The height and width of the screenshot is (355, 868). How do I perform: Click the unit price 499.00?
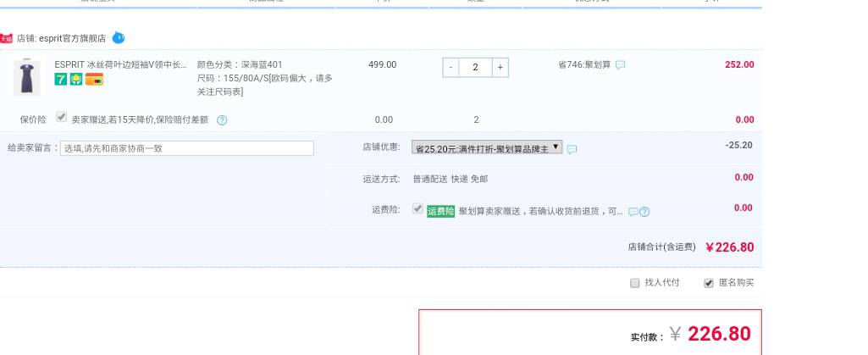point(383,64)
